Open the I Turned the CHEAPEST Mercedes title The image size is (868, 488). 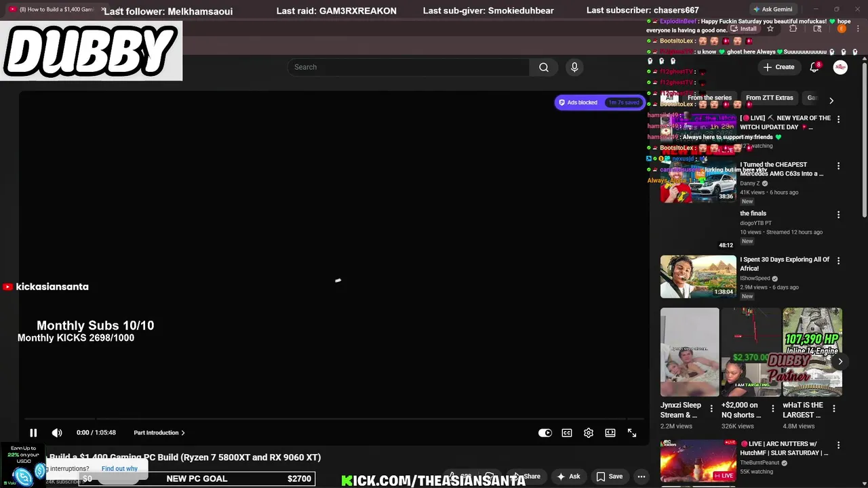click(781, 169)
